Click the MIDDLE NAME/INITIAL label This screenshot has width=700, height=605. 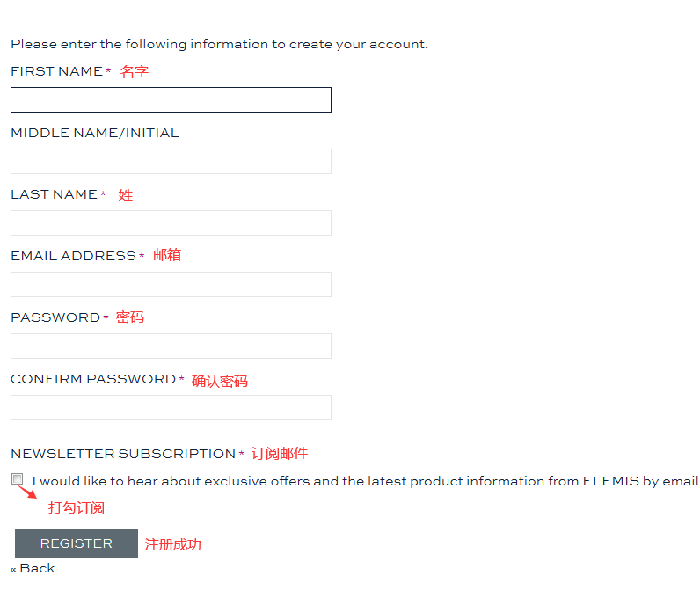(94, 133)
